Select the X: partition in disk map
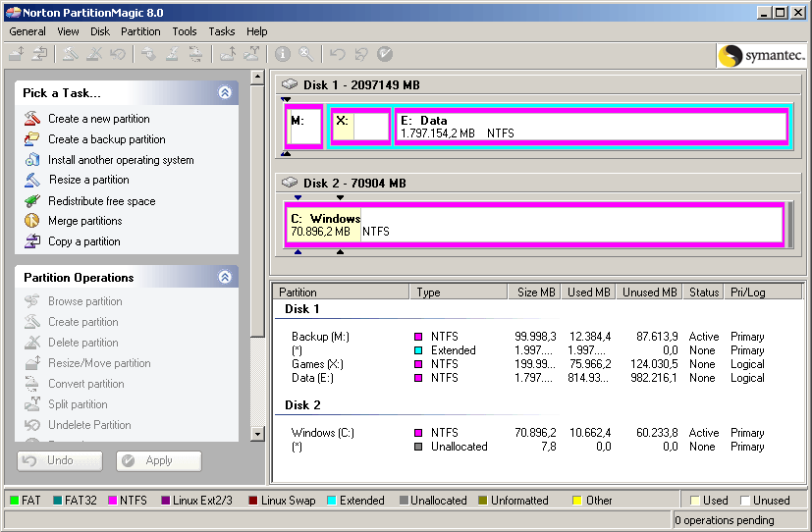The height and width of the screenshot is (532, 812). (360, 127)
